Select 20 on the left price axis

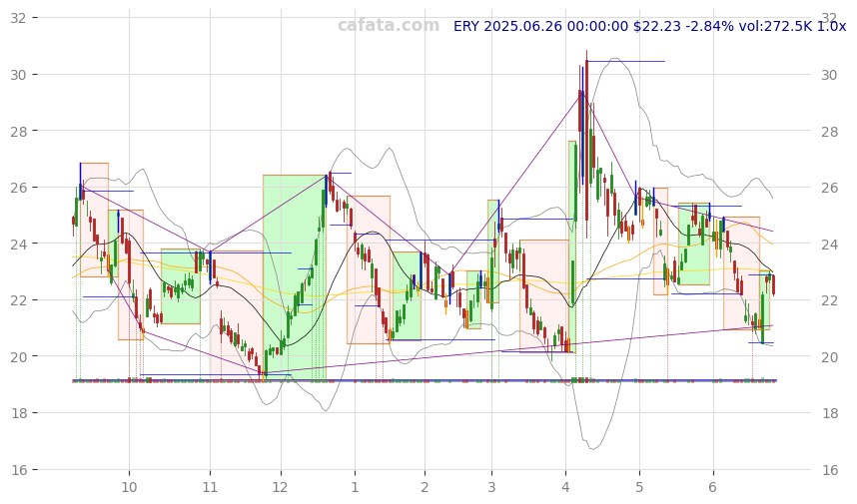click(18, 356)
